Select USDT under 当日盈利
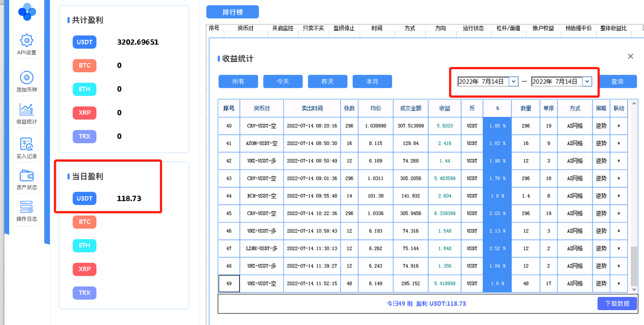 click(x=84, y=198)
